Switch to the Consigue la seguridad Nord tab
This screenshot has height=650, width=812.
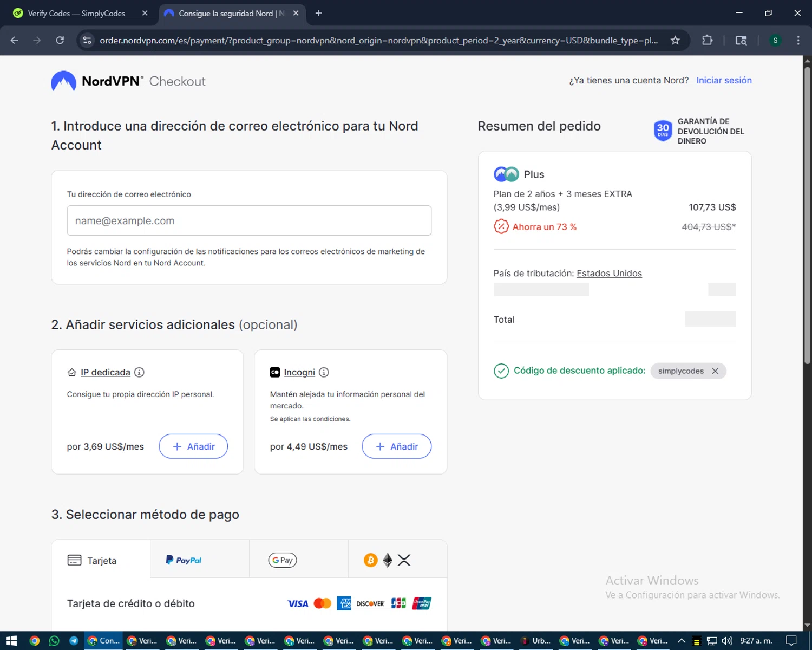pyautogui.click(x=231, y=13)
